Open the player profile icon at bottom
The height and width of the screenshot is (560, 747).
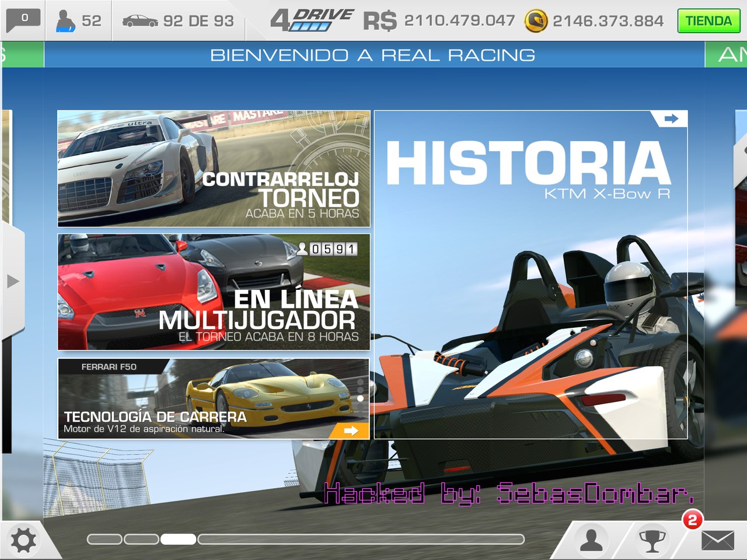591,541
